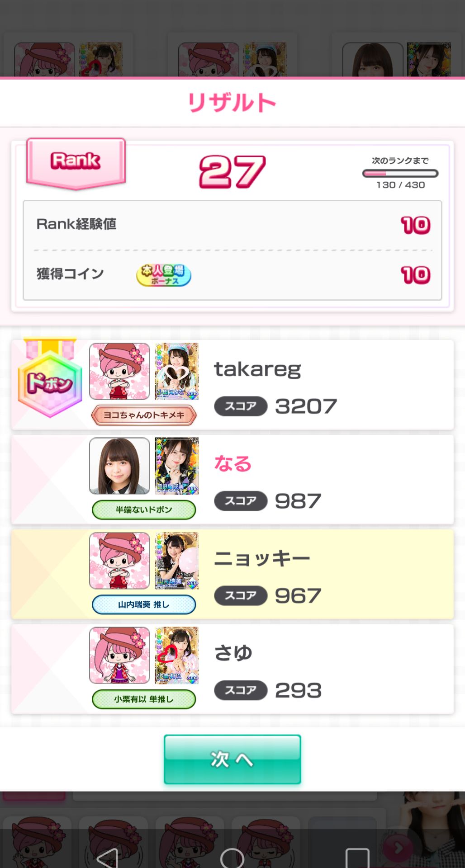Tap the pink Rank ribbon badge
This screenshot has width=465, height=868.
(x=76, y=164)
